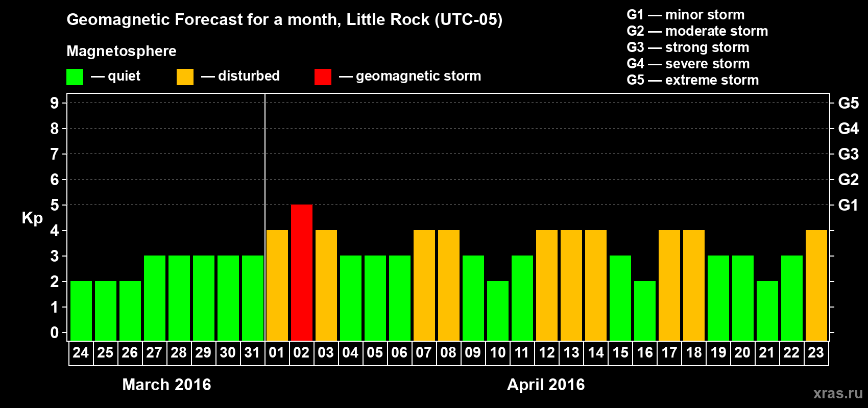Click date label 24 on the axis

coord(81,353)
